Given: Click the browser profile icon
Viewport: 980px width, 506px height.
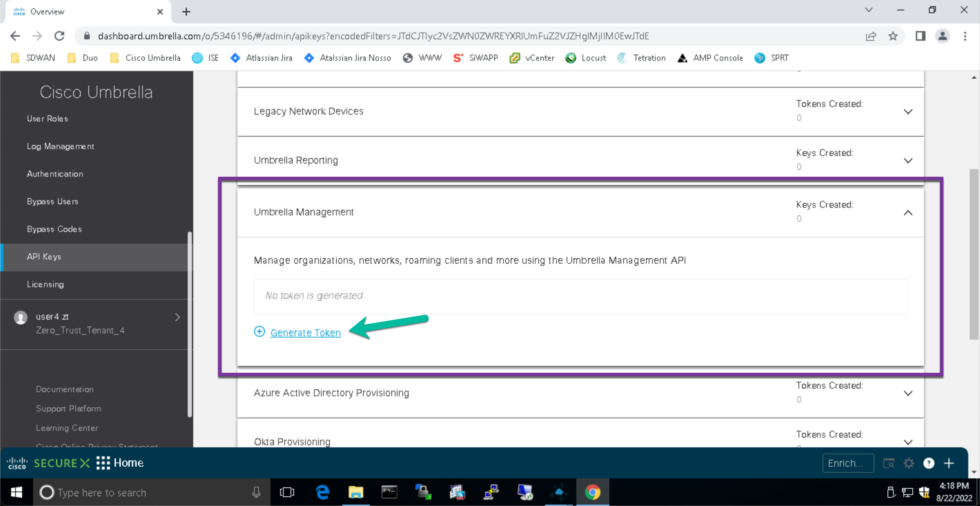Looking at the screenshot, I should [x=943, y=36].
